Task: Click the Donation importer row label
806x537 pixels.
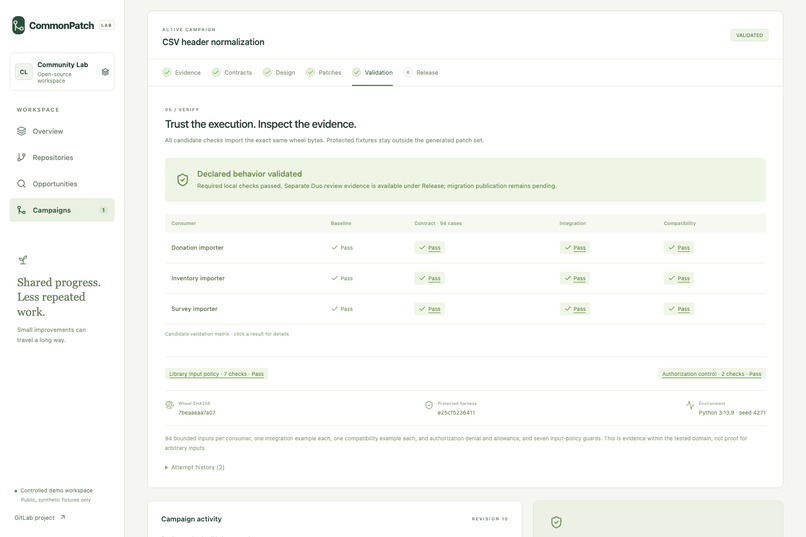Action: [197, 248]
